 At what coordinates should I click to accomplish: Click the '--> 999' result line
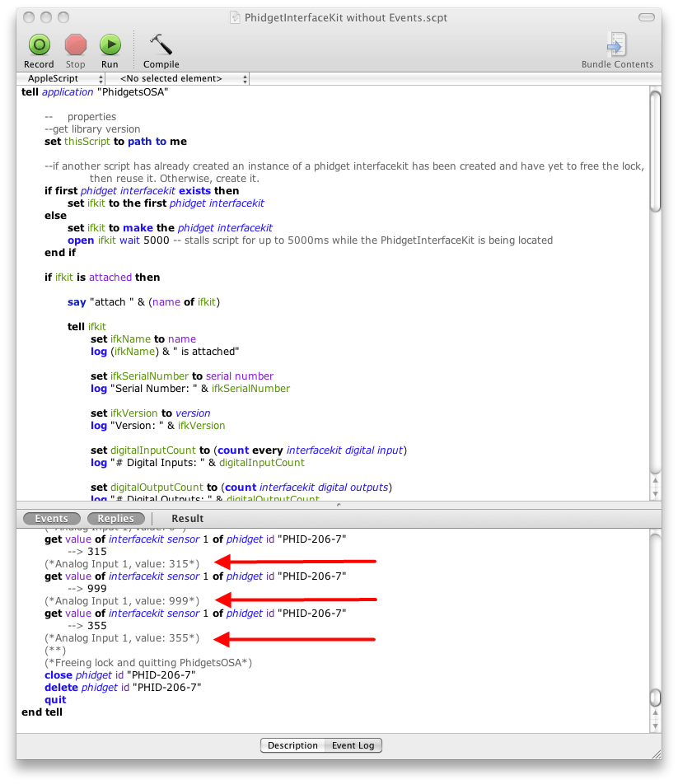(x=87, y=589)
